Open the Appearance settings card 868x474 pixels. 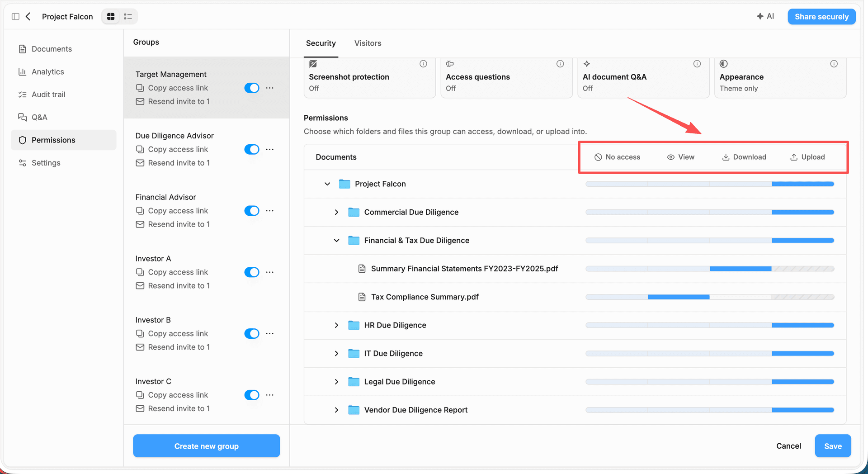pyautogui.click(x=780, y=77)
